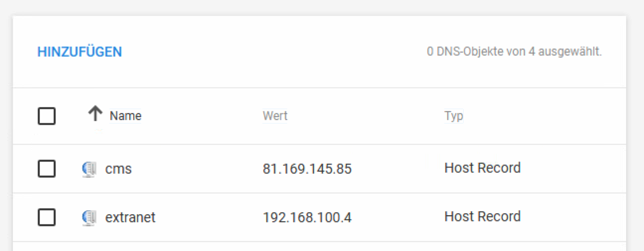Click Host Record type of extranet
Image resolution: width=644 pixels, height=251 pixels.
click(483, 216)
